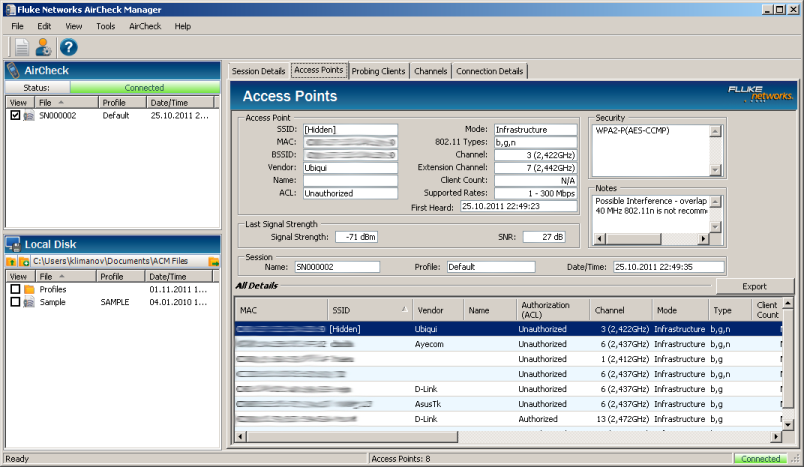
Task: Select the Ayecom vendor table row
Action: click(x=508, y=344)
